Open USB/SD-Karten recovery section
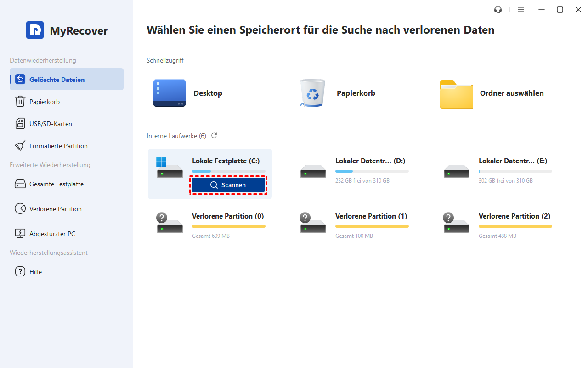Screen dimensions: 588x368 51,124
